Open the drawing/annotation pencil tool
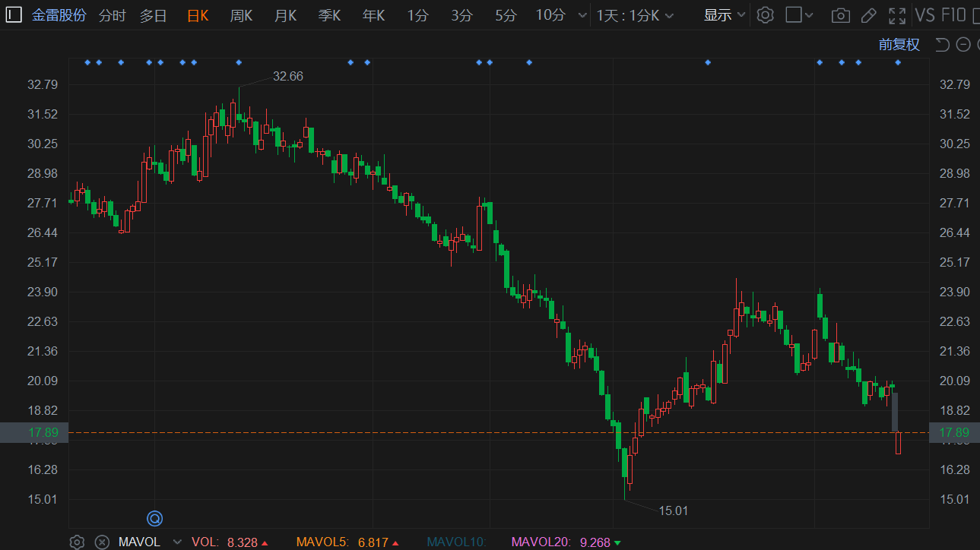Image resolution: width=980 pixels, height=550 pixels. pos(868,14)
